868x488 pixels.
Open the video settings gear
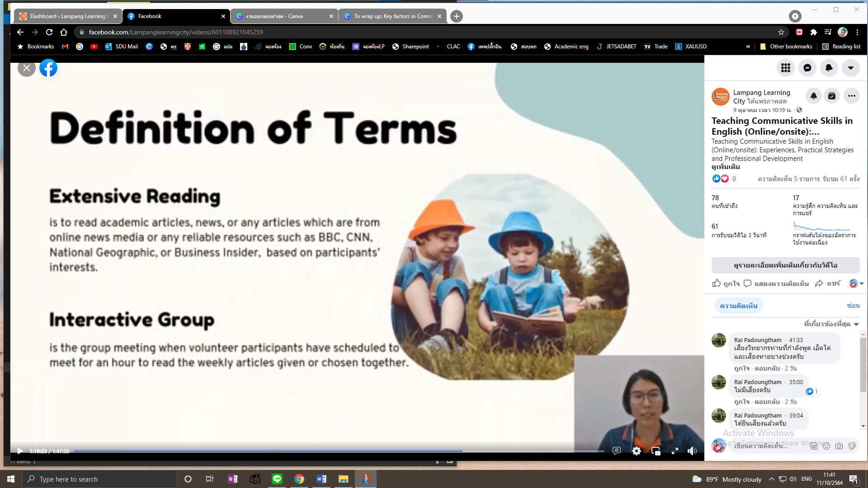pos(636,451)
